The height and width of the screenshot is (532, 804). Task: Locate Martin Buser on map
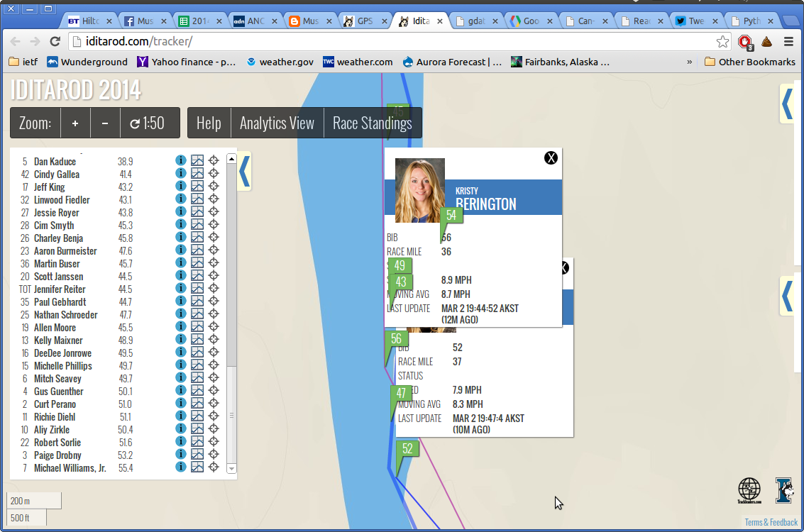coord(214,262)
